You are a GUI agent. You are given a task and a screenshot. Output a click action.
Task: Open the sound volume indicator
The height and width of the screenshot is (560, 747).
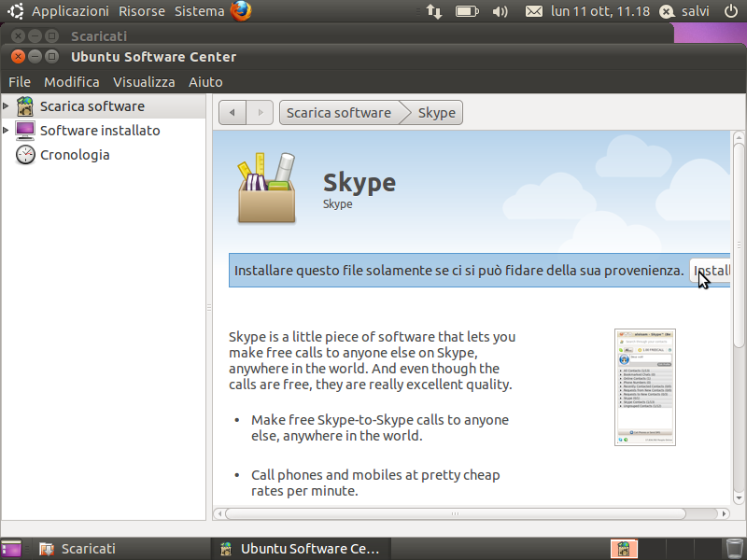tap(500, 11)
